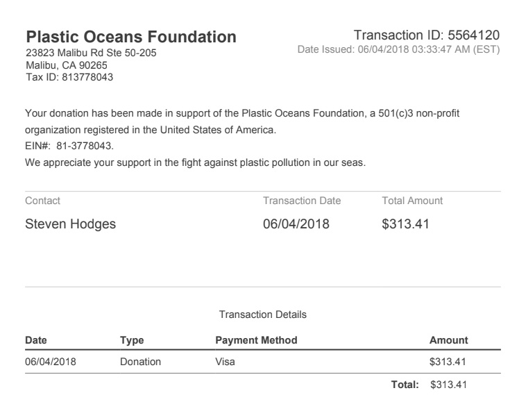
Task: Click the Transaction Details heading
Action: (263, 314)
